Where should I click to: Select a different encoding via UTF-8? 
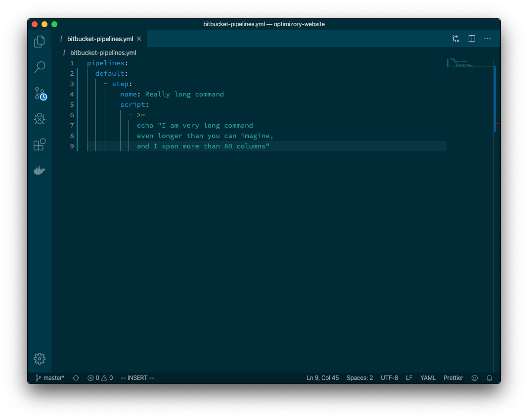coord(389,377)
